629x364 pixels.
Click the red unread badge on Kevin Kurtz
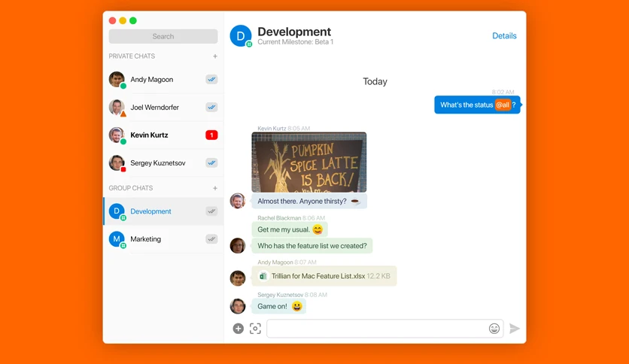pyautogui.click(x=211, y=135)
